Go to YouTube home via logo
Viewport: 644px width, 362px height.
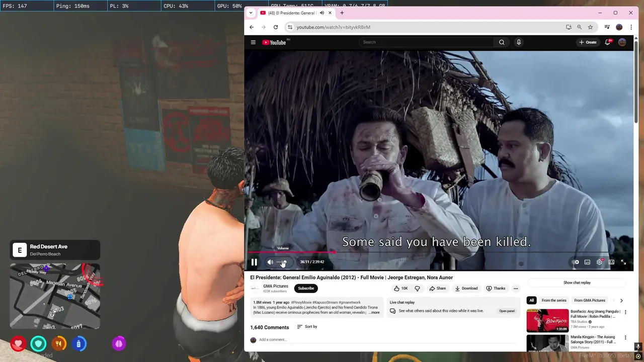coord(274,42)
